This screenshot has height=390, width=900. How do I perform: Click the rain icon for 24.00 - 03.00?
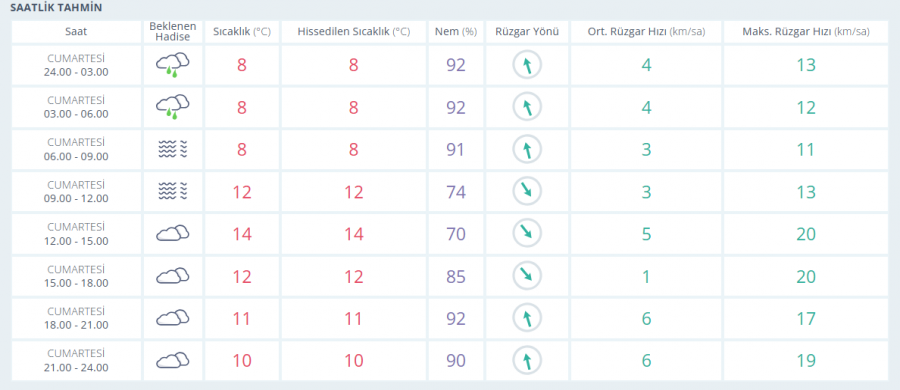tap(173, 65)
